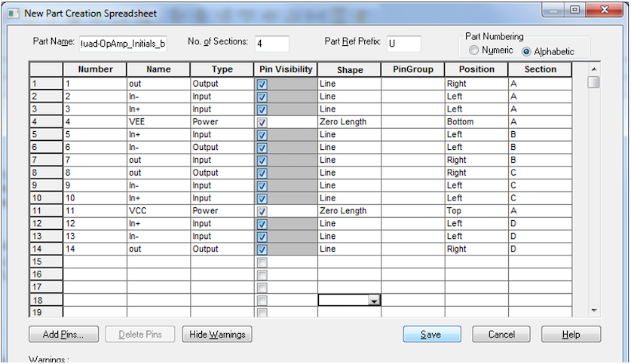The image size is (631, 364).
Task: Save the new part spreadsheet
Action: pos(432,335)
